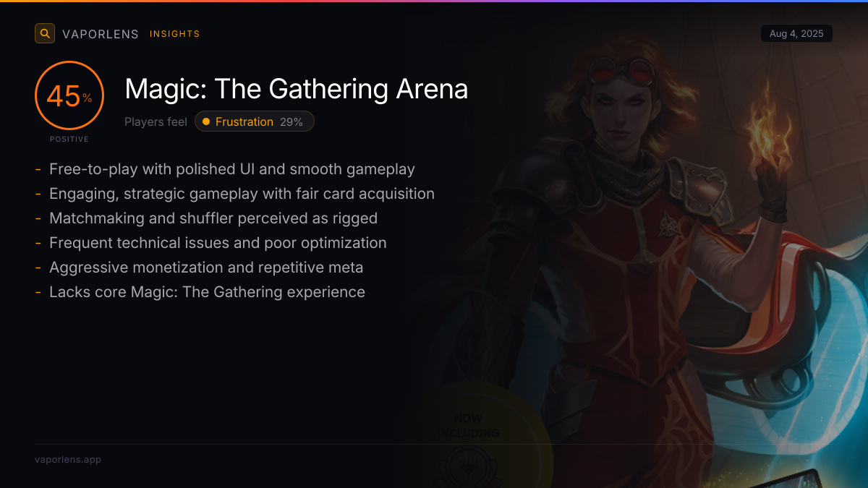Select the 'Lacks core Magic' bullet point
This screenshot has width=868, height=488.
[207, 292]
